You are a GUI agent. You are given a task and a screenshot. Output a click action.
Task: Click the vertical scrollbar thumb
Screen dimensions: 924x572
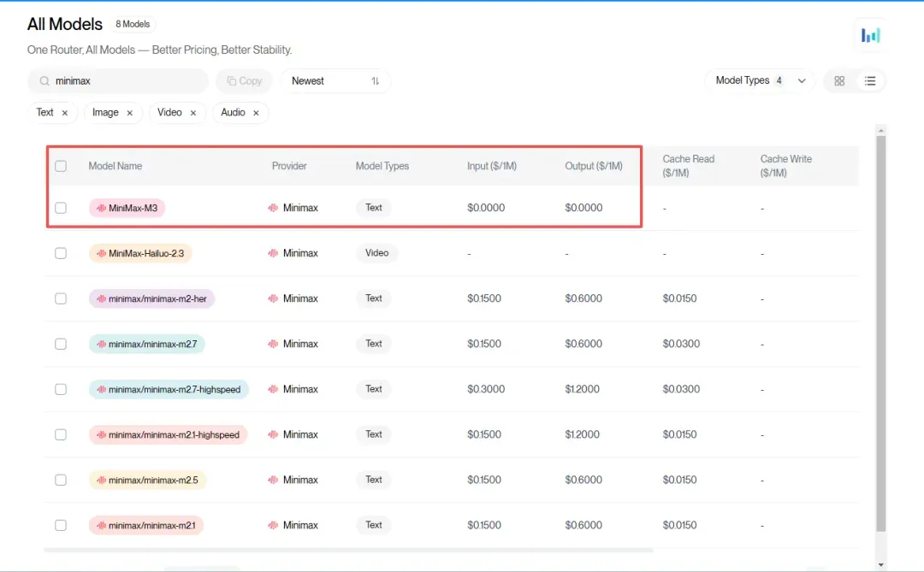[x=880, y=334]
